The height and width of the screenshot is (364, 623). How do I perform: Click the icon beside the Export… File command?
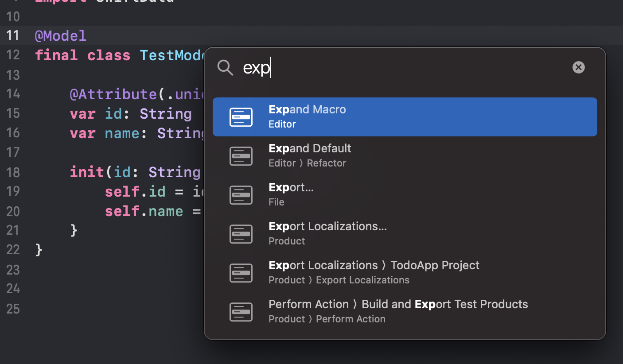pos(241,195)
